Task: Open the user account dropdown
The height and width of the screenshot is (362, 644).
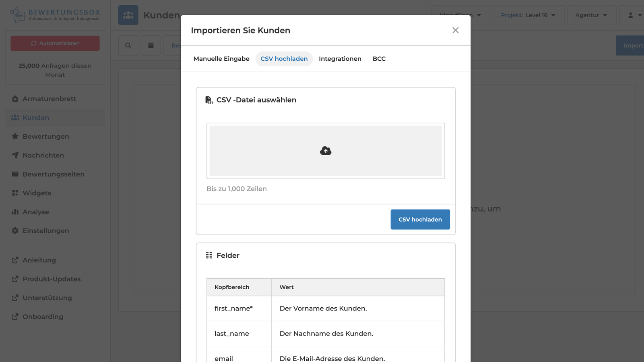Action: coord(634,15)
